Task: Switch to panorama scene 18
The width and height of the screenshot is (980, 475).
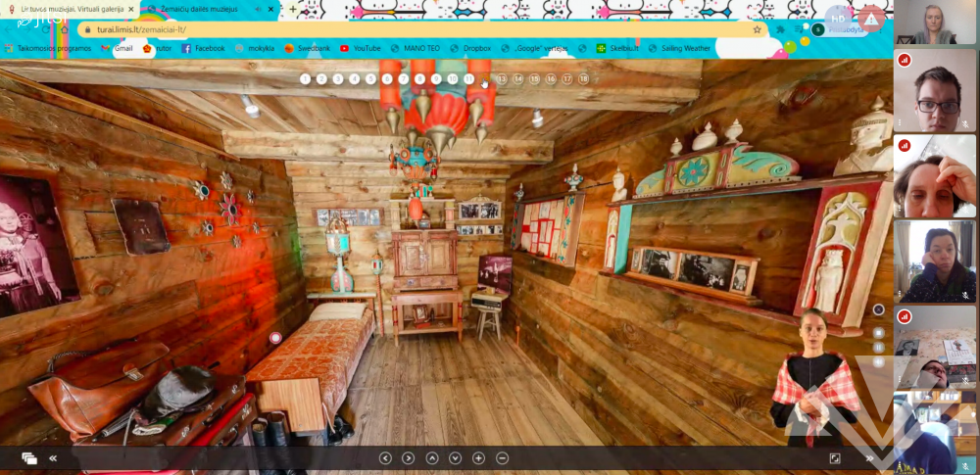Action: [x=584, y=78]
